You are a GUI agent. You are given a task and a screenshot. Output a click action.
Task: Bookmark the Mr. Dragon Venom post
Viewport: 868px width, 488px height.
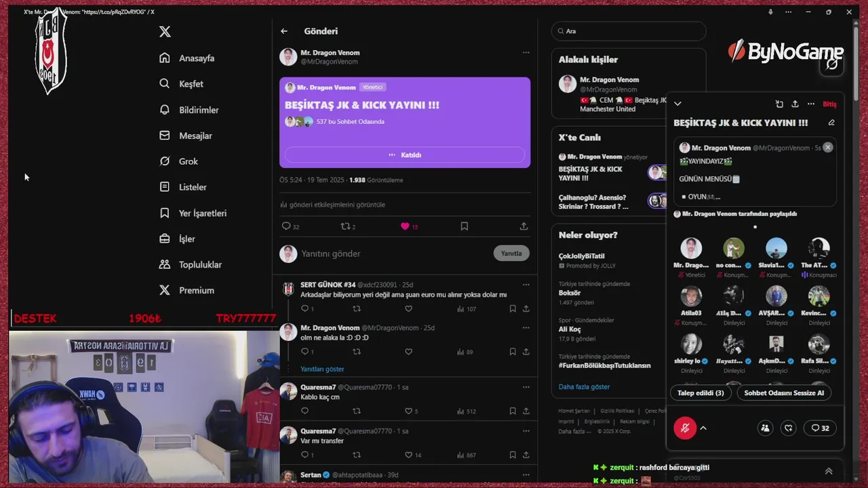[465, 226]
